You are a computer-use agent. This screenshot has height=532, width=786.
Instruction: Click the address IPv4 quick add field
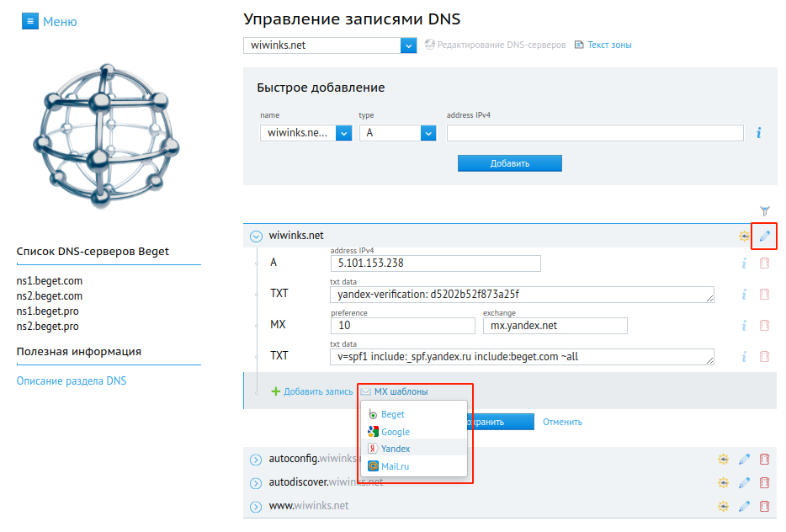(595, 133)
